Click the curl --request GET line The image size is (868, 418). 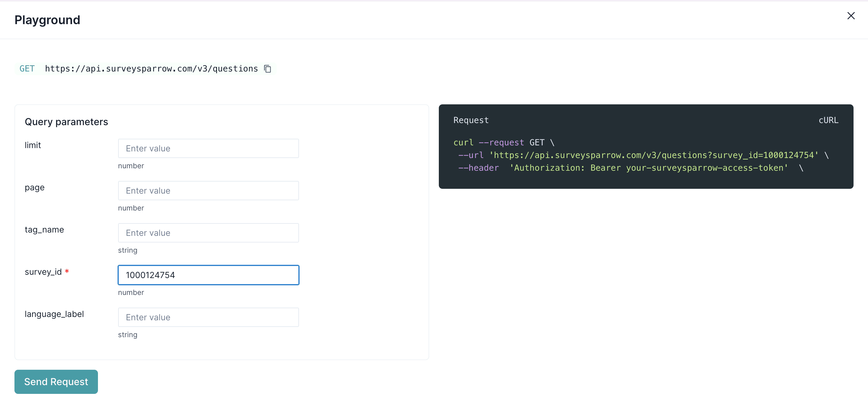pyautogui.click(x=503, y=143)
